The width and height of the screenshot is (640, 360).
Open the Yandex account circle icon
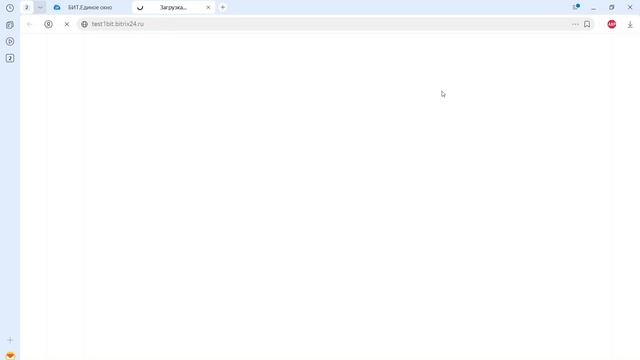[49, 24]
